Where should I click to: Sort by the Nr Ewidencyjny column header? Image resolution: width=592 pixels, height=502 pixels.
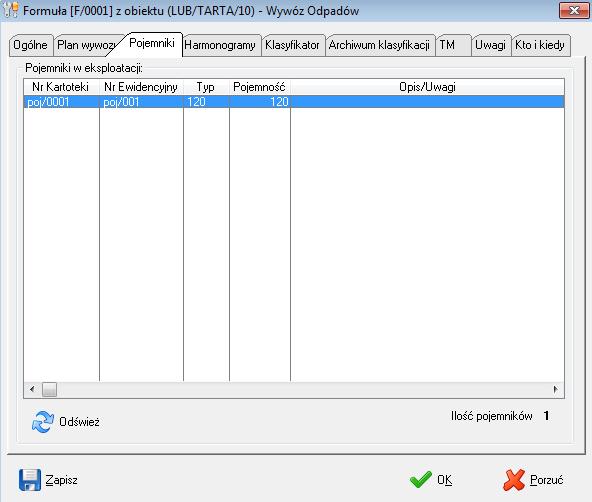pos(141,87)
